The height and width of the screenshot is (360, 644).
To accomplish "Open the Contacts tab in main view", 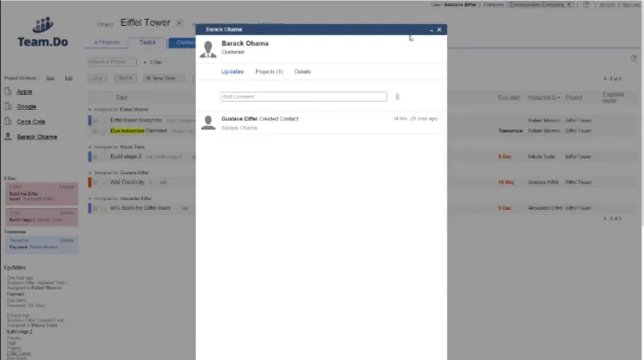I will [182, 43].
